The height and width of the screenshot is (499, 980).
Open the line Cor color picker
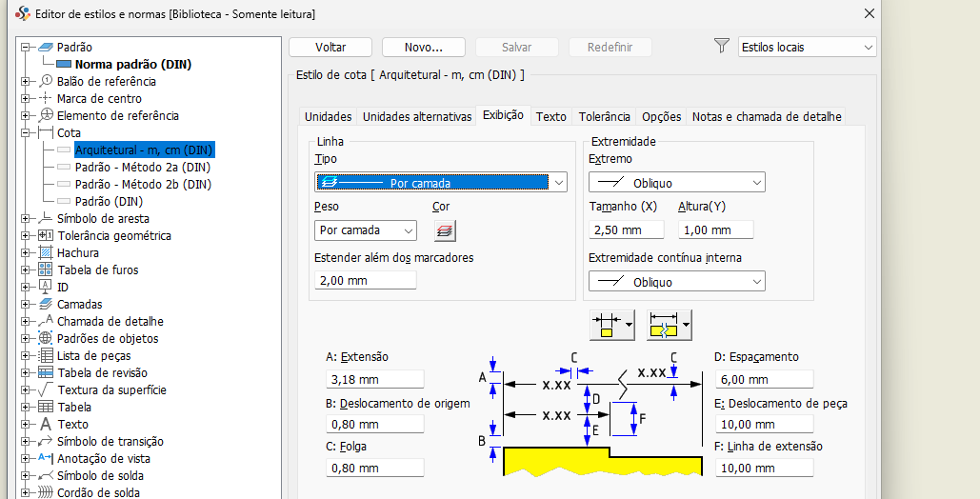pyautogui.click(x=445, y=230)
